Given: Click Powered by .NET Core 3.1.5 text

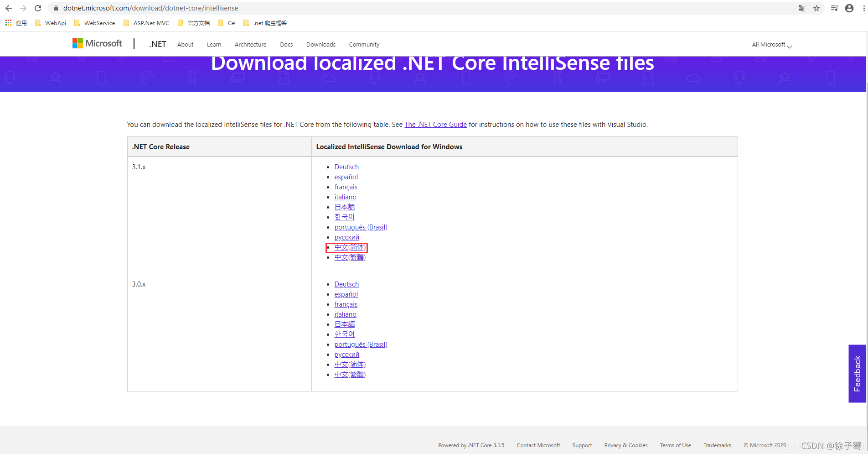Looking at the screenshot, I should (471, 445).
